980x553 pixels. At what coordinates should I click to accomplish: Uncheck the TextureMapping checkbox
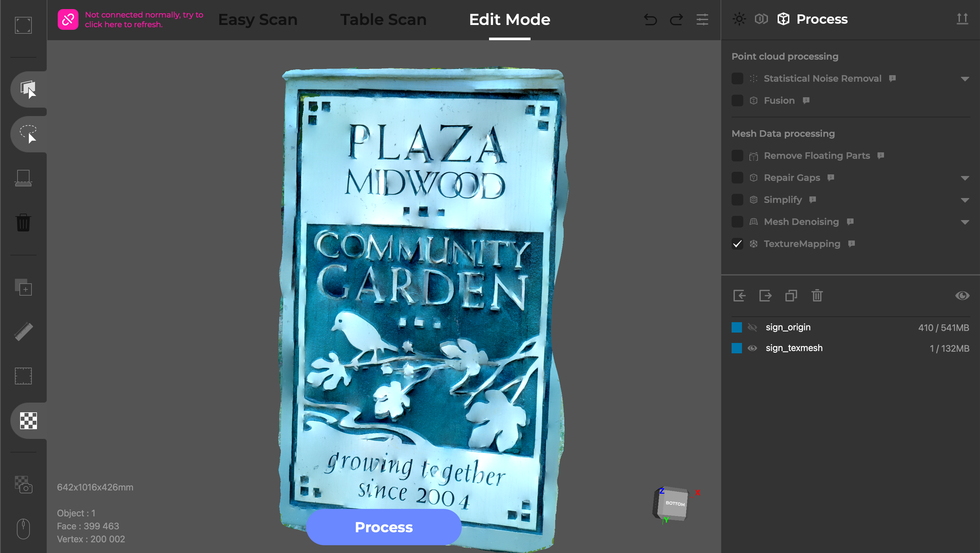[737, 244]
